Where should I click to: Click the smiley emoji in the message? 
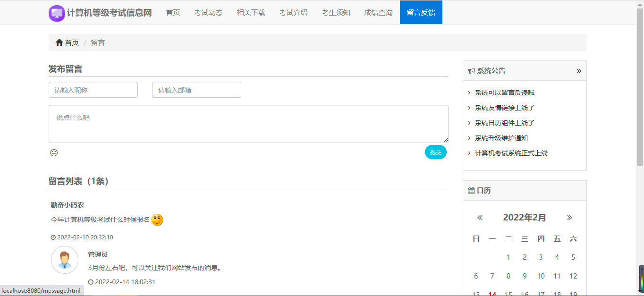coord(157,220)
